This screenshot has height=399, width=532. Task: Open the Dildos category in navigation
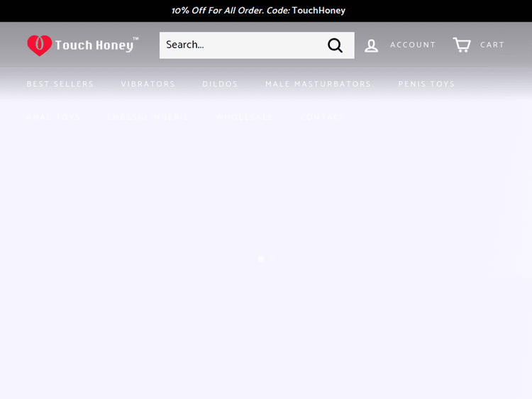coord(220,84)
